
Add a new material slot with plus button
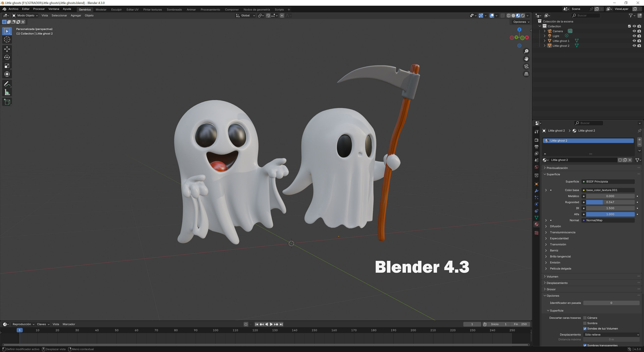tap(639, 139)
